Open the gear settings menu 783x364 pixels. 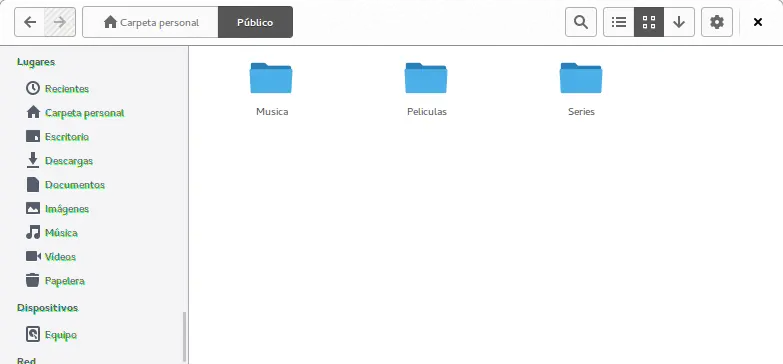pos(717,22)
